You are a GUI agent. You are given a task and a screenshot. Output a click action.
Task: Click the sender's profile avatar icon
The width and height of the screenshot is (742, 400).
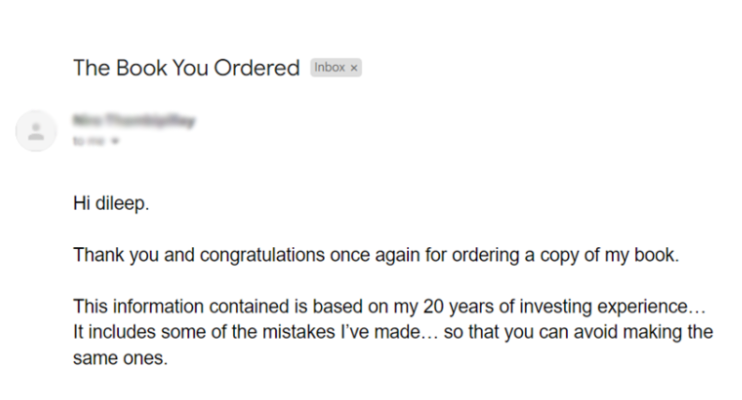[37, 131]
